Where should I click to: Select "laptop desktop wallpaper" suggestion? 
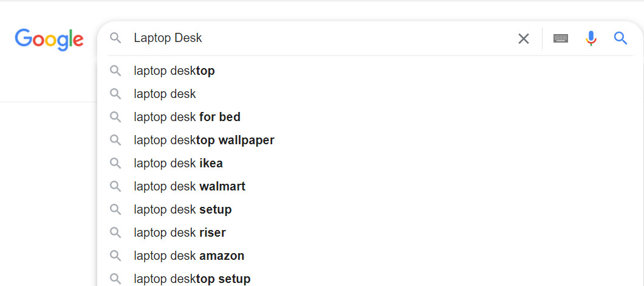[x=204, y=141]
